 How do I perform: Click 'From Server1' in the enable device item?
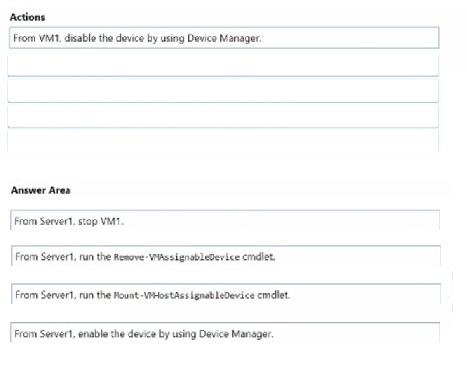click(45, 334)
